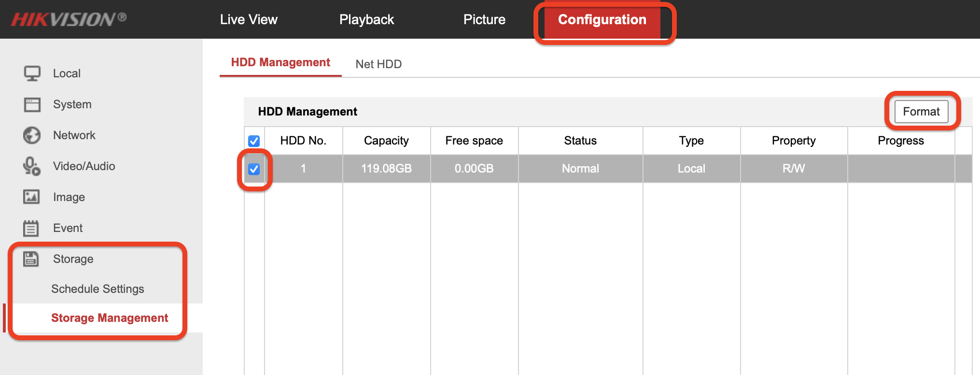Expand the Network settings section
This screenshot has width=980, height=375.
(x=74, y=135)
